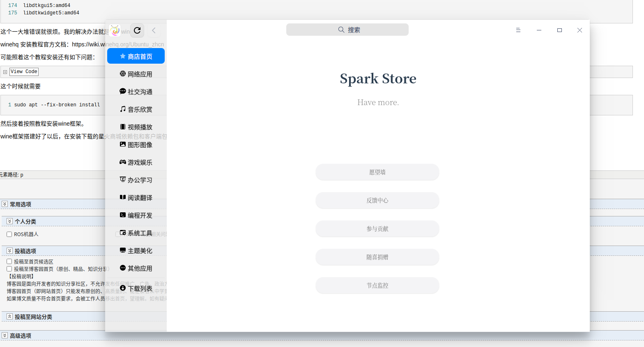Click the Spark Store logo icon
644x347 pixels.
(x=115, y=30)
